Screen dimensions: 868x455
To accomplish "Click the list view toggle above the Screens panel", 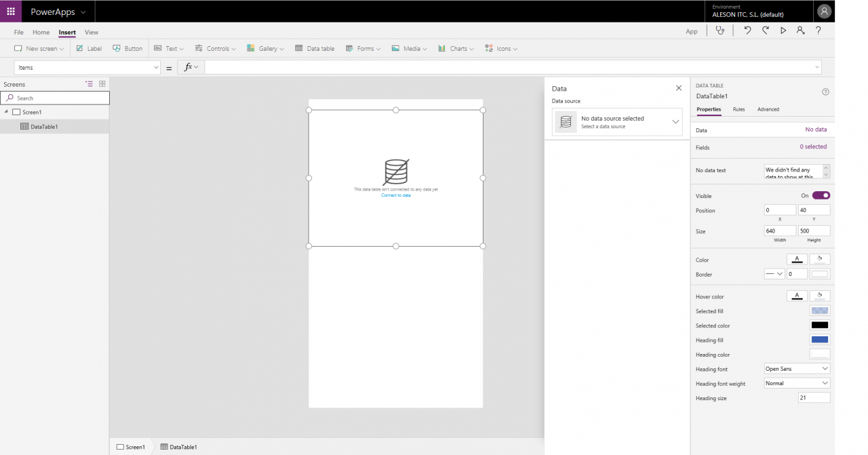I will click(89, 83).
